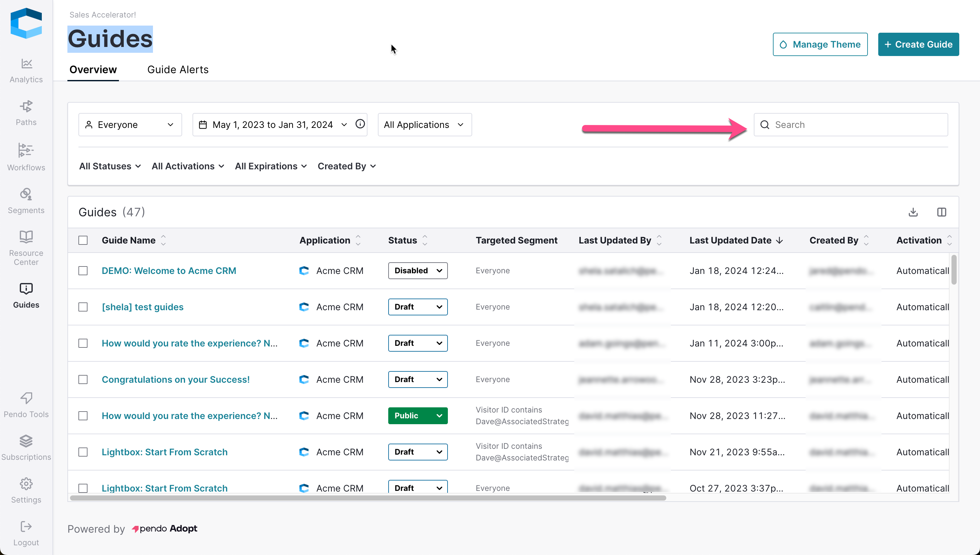The width and height of the screenshot is (980, 555).
Task: Expand the All Applications dropdown
Action: pos(425,125)
